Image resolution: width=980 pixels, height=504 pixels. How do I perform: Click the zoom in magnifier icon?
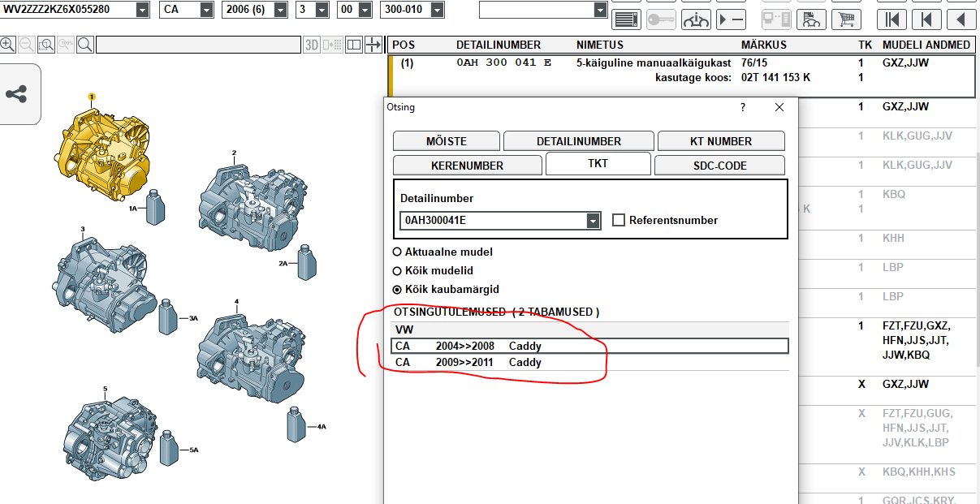coord(7,45)
